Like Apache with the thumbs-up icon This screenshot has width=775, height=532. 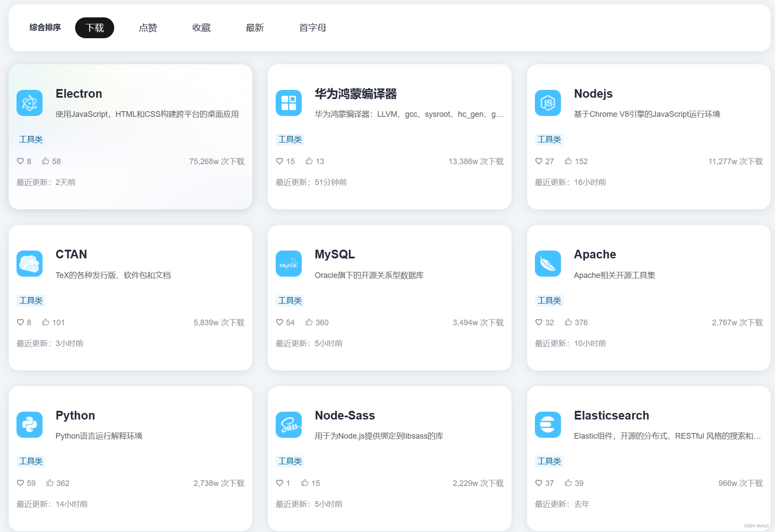[x=568, y=322]
